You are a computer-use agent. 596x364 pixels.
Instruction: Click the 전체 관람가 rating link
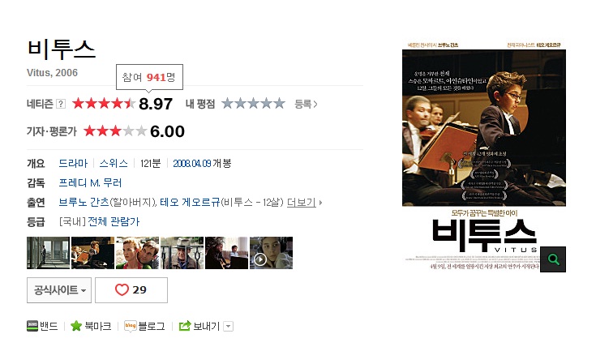114,221
